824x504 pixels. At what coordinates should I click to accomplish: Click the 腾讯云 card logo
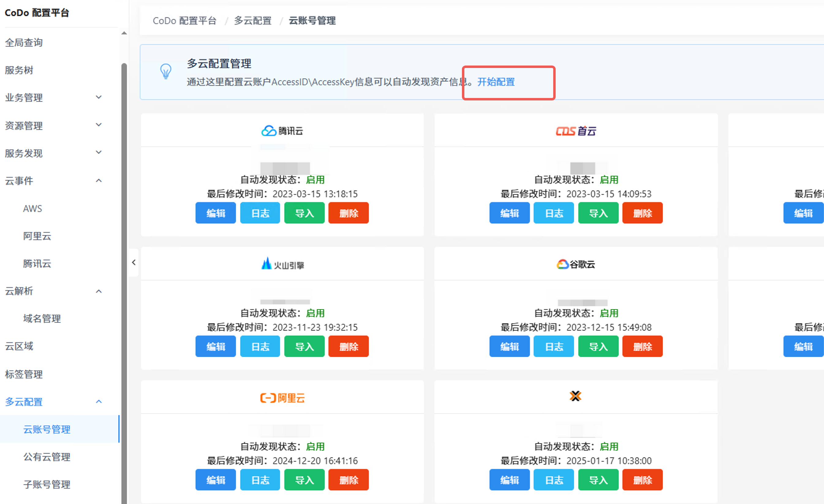(x=282, y=131)
